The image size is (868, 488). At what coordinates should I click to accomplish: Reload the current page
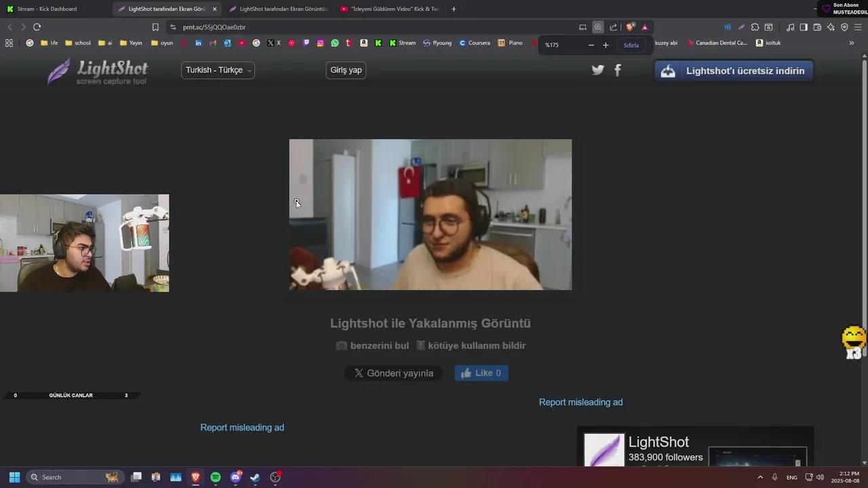click(37, 27)
